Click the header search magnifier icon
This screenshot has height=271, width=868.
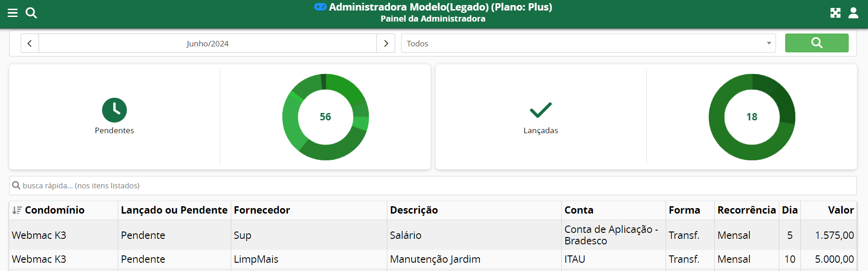click(31, 13)
